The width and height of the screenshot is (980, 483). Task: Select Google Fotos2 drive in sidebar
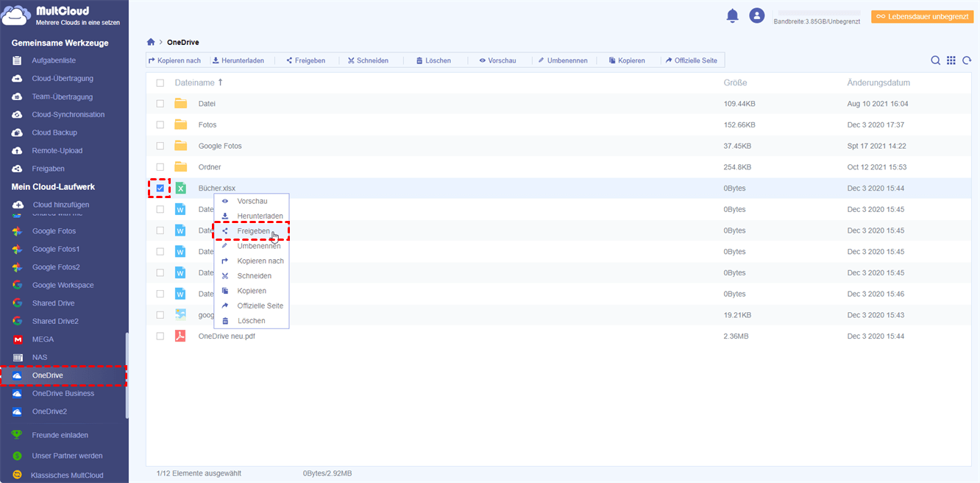[56, 267]
